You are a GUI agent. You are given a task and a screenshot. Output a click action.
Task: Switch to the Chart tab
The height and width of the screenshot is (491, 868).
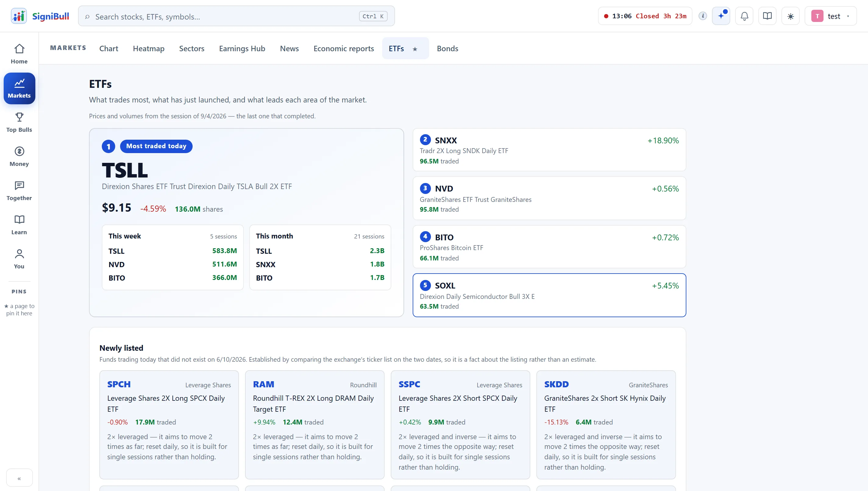coord(108,48)
